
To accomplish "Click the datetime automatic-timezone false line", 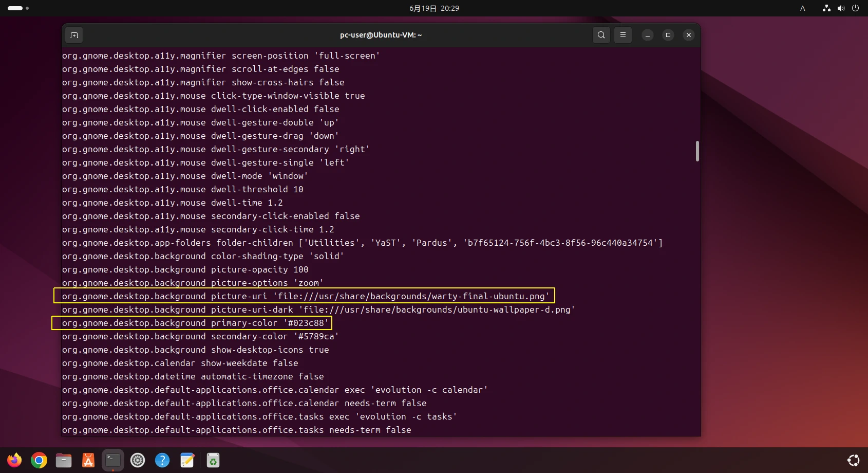I will [x=193, y=376].
